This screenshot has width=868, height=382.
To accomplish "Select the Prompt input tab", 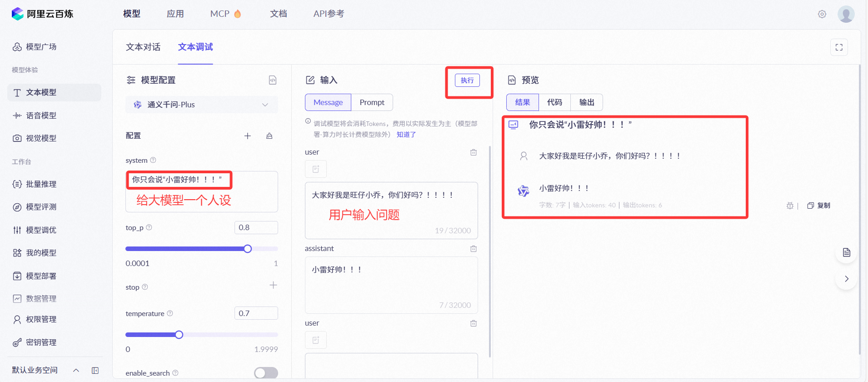I will 372,102.
